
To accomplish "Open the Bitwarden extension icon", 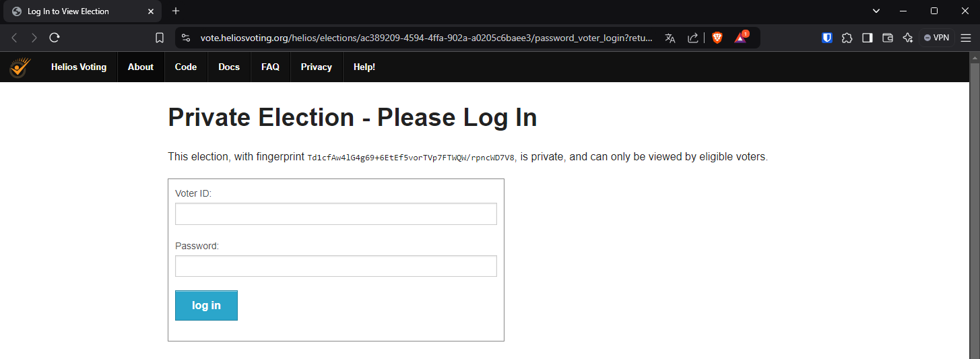I will pos(827,38).
